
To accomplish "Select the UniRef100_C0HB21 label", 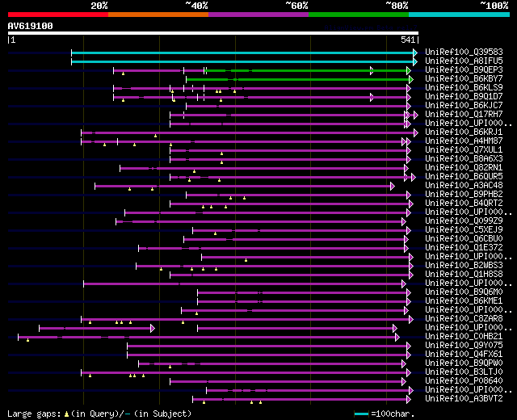I will point(464,337).
